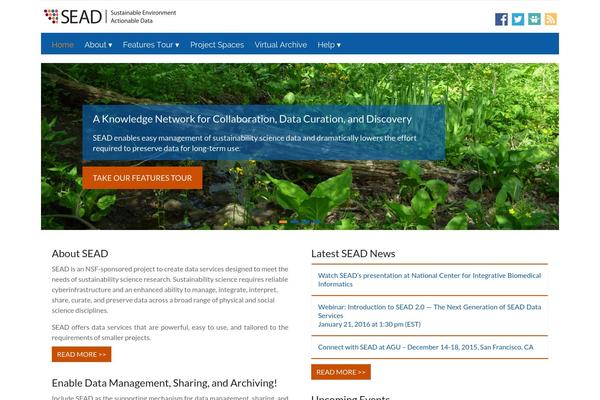
Task: Open the SlideShare icon in header
Action: [534, 19]
